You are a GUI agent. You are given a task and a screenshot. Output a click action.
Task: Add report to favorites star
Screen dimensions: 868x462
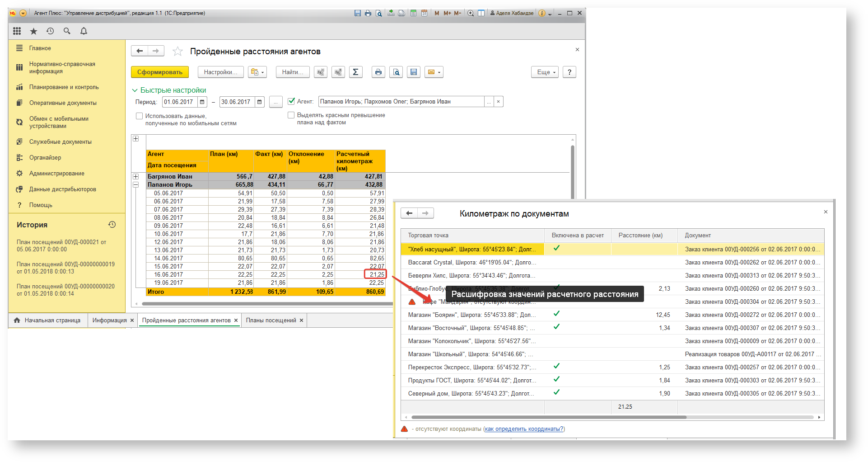pyautogui.click(x=177, y=51)
